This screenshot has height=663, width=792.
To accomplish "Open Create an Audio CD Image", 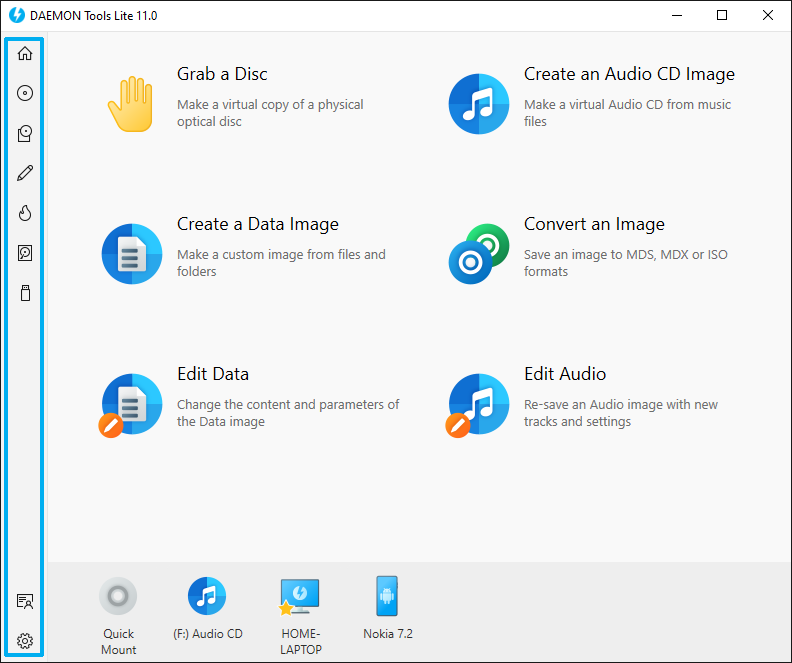I will (629, 74).
